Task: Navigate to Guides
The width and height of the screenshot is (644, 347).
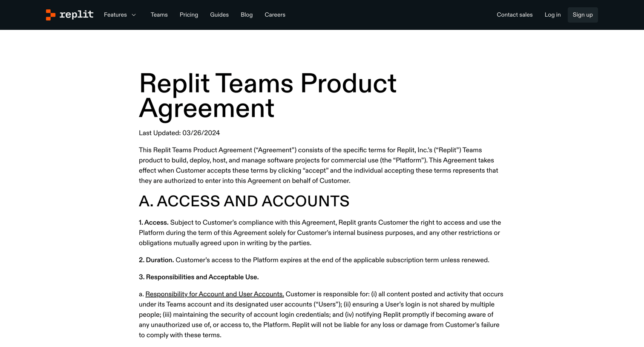Action: point(219,15)
